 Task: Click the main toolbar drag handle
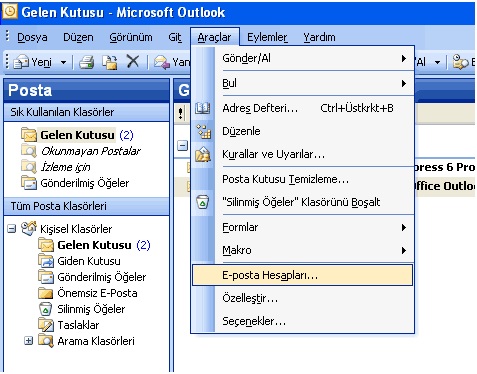coord(7,62)
